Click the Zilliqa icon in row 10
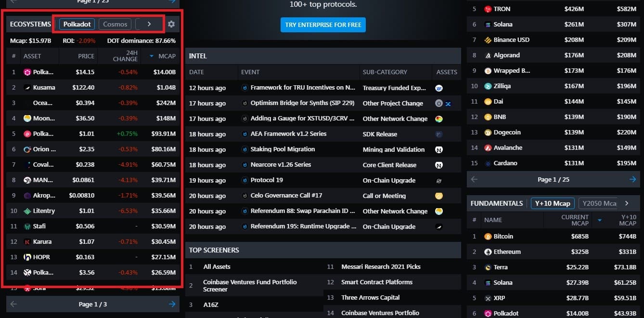 point(488,86)
